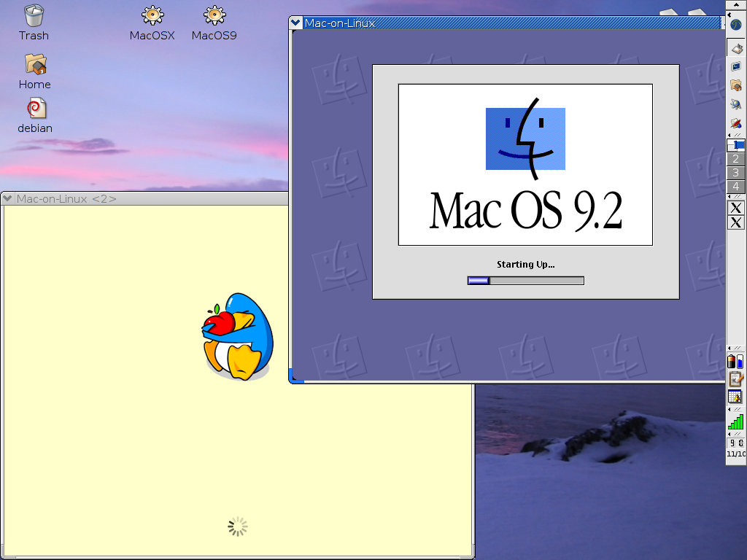Screen dimensions: 747x560
Task: Open the clipboard notes panel plugin
Action: click(x=736, y=379)
